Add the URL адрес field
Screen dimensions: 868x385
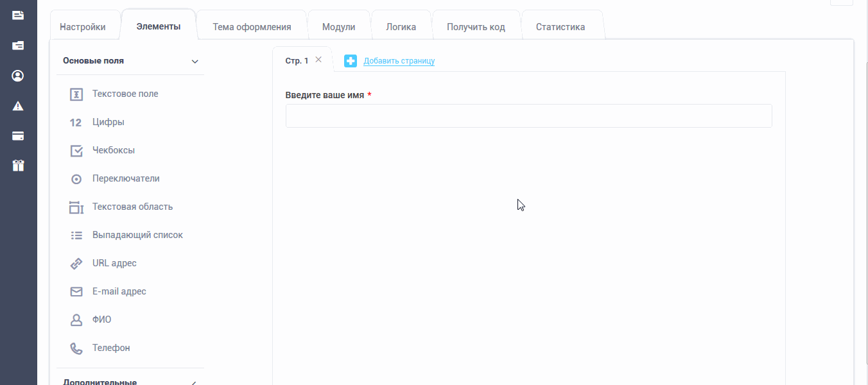(x=114, y=263)
